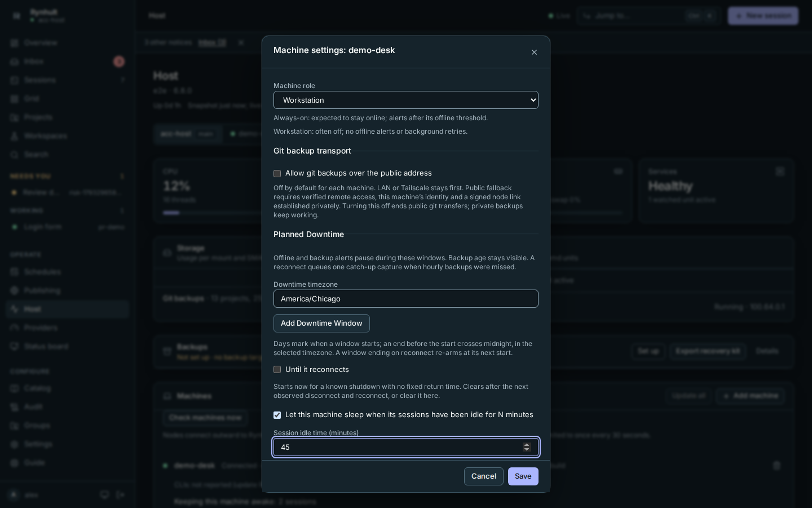812x508 pixels.
Task: Click Add machine button behind the dialog
Action: 750,396
